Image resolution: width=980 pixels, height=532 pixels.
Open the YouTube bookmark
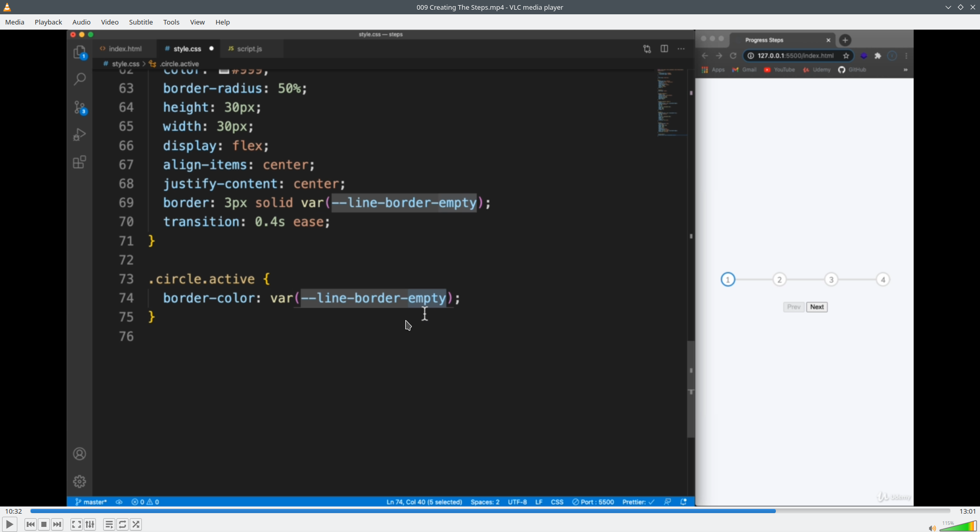coord(779,70)
